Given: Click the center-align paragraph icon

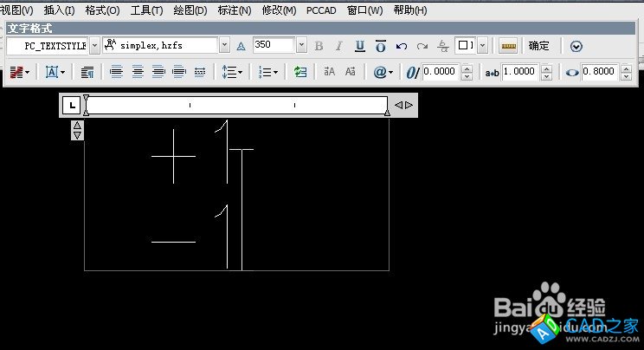Looking at the screenshot, I should click(x=138, y=73).
